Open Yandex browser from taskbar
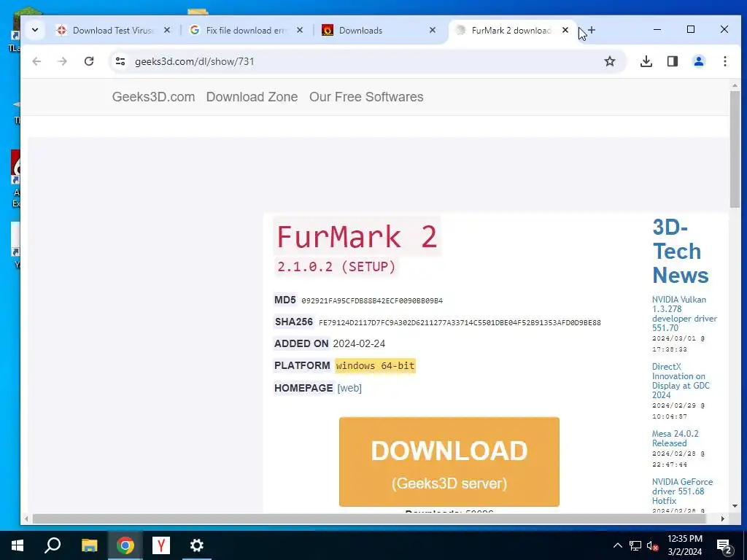747x560 pixels. point(161,545)
